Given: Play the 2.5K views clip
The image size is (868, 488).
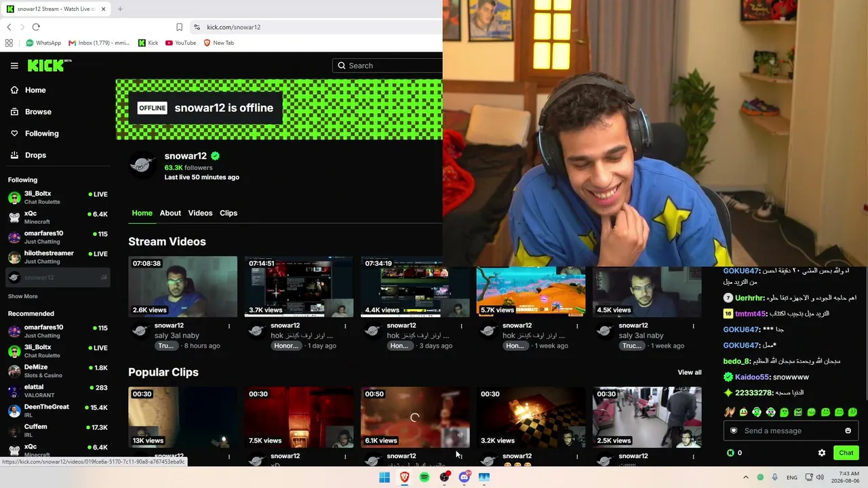Looking at the screenshot, I should (647, 418).
